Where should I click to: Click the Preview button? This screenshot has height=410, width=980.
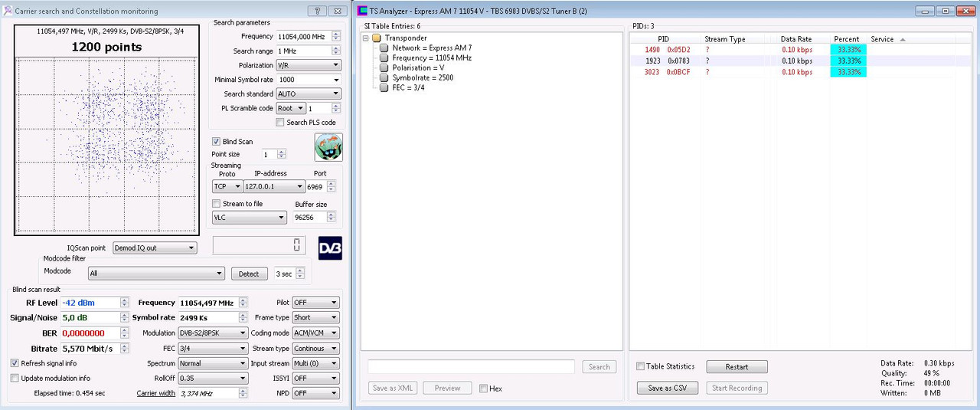(x=447, y=388)
